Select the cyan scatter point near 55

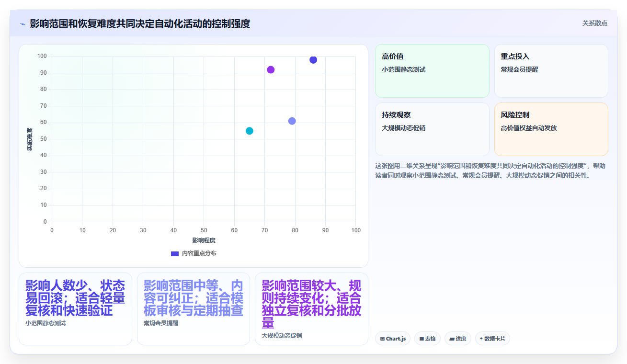point(250,131)
